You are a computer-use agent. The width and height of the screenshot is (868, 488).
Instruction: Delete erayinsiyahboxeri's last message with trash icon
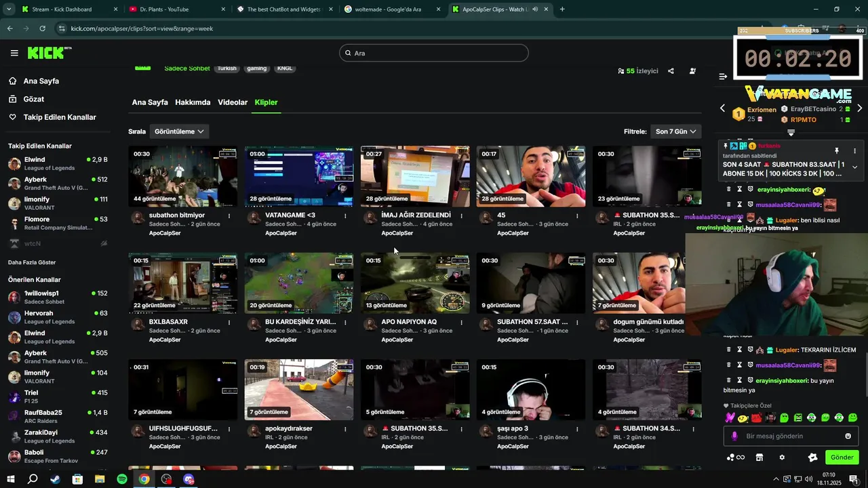pyautogui.click(x=729, y=380)
